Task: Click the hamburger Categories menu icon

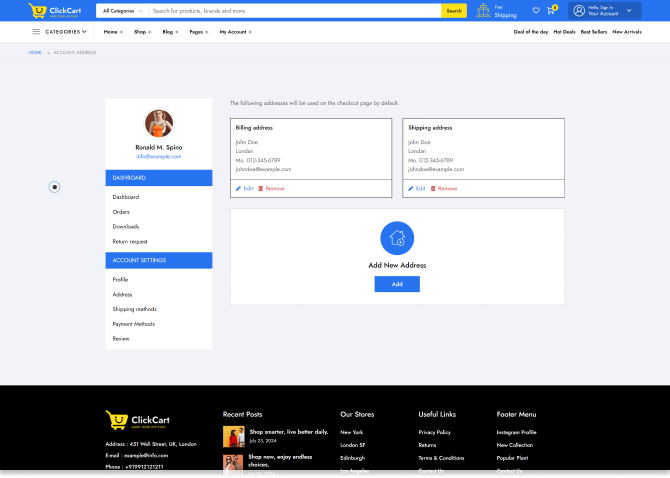Action: pos(36,32)
